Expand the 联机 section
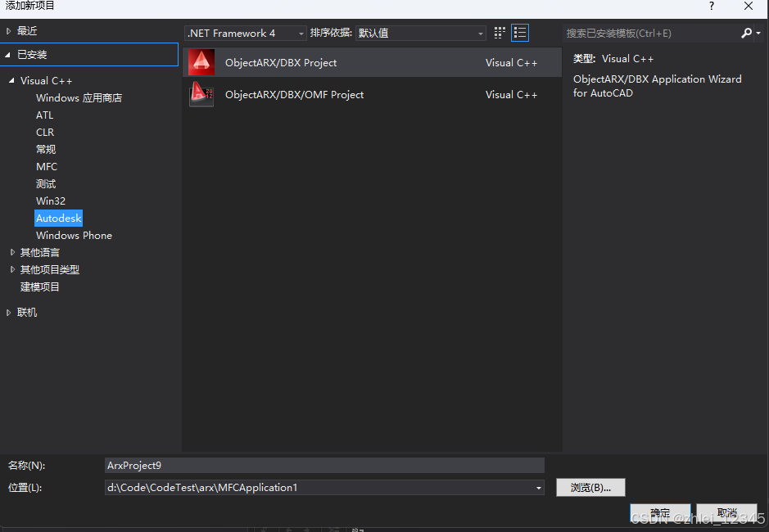The image size is (769, 532). point(8,313)
